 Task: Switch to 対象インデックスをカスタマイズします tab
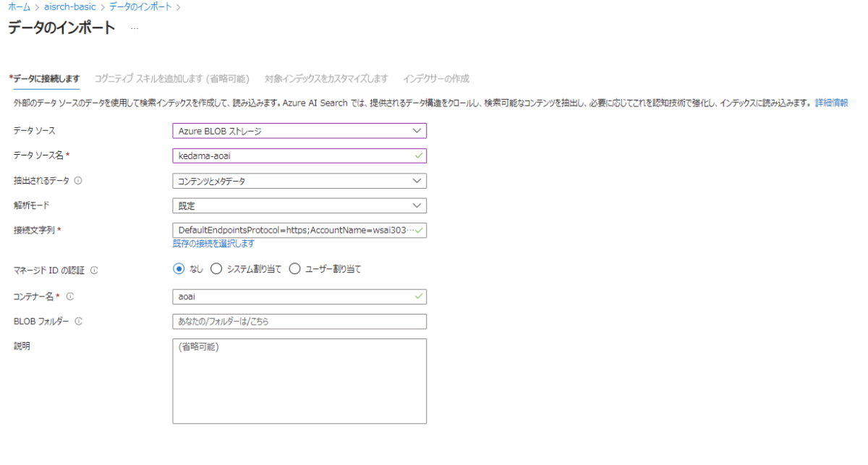click(326, 78)
